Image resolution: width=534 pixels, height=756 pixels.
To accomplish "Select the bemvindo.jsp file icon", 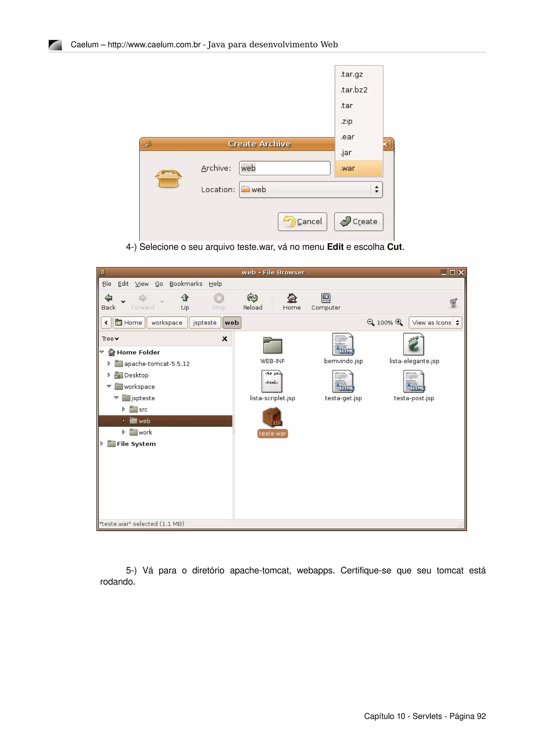I will (343, 344).
